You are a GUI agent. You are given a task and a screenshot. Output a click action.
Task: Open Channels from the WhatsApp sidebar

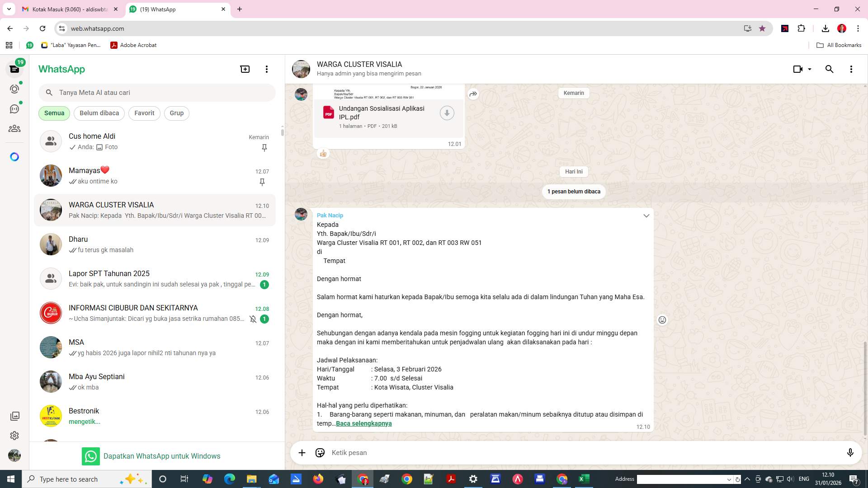pos(14,108)
